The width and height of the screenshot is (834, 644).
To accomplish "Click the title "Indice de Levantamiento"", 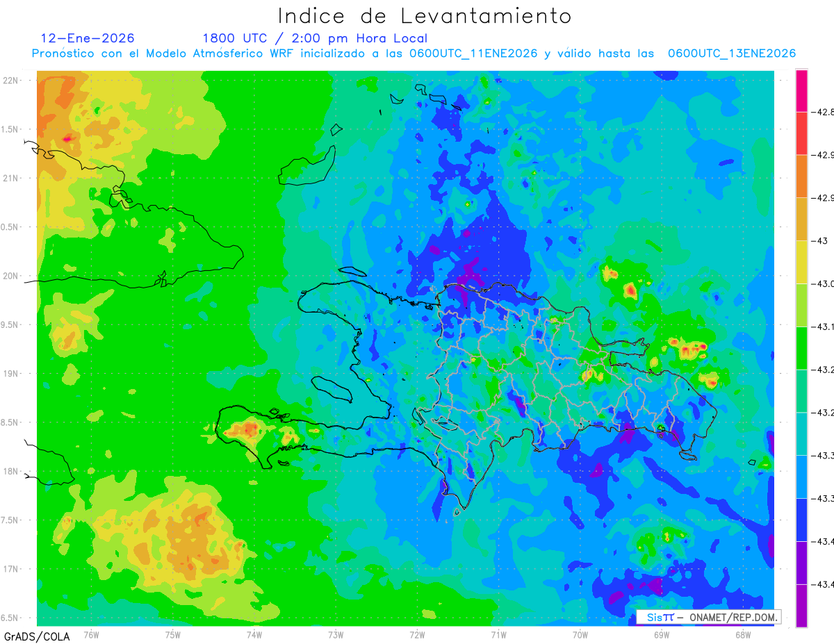I will [x=424, y=16].
